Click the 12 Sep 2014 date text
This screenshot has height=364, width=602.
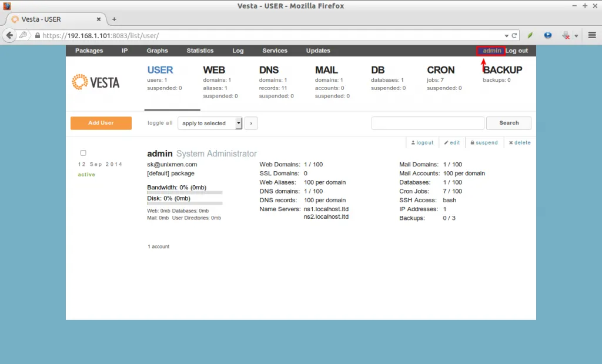(100, 164)
